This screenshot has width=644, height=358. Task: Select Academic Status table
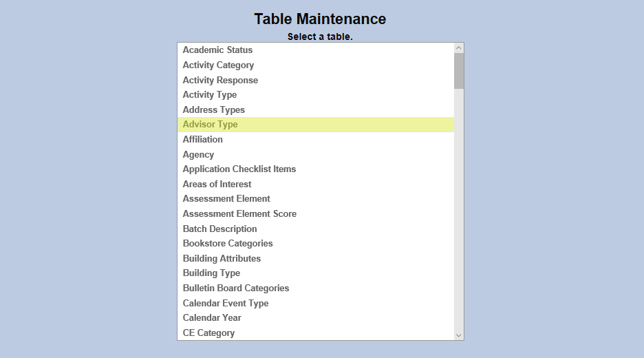click(217, 50)
